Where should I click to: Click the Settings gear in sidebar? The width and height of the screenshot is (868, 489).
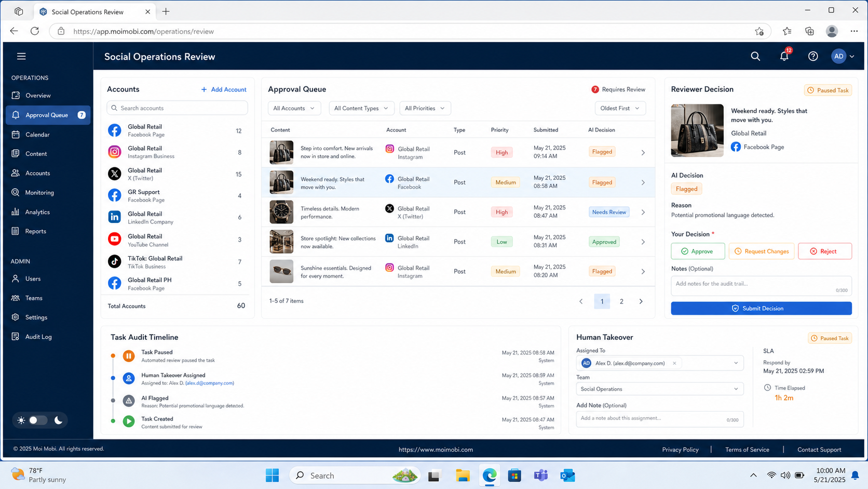16,317
